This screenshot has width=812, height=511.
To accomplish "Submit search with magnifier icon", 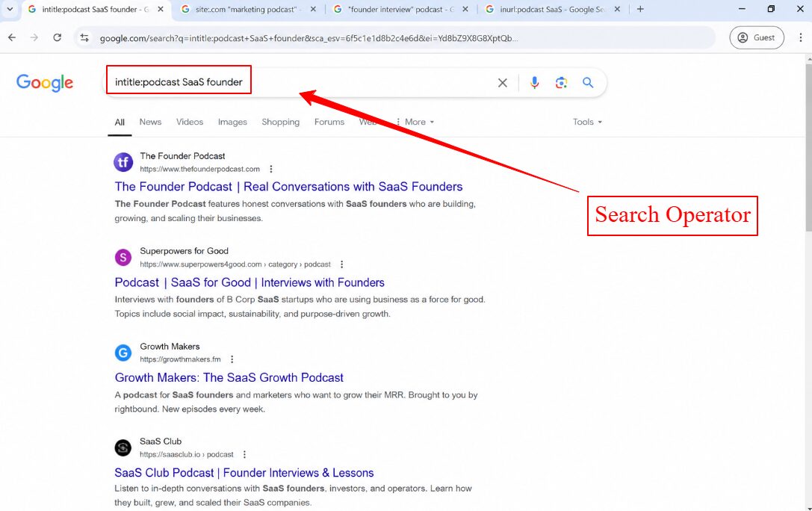I will (588, 82).
